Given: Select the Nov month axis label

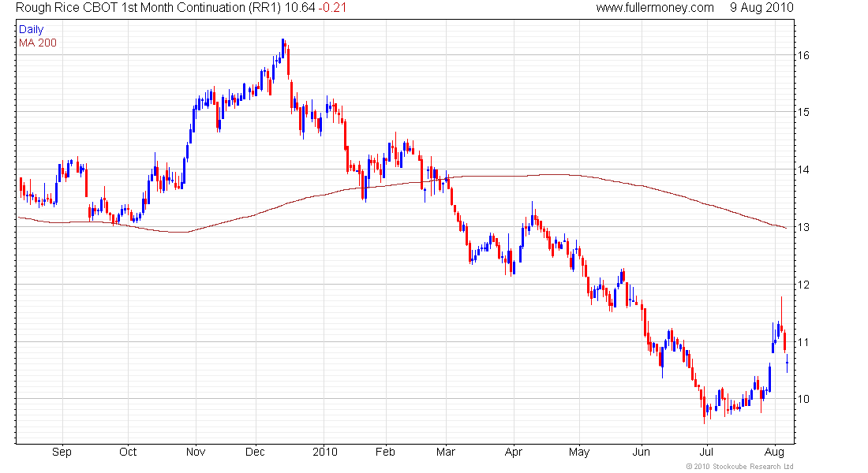Looking at the screenshot, I should tap(196, 452).
